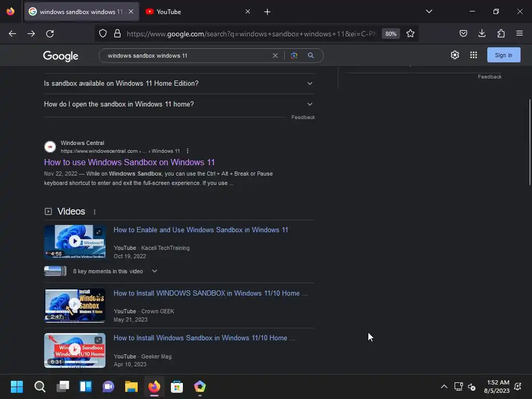Open the tracking protection shield icon
This screenshot has height=399, width=532.
point(103,34)
